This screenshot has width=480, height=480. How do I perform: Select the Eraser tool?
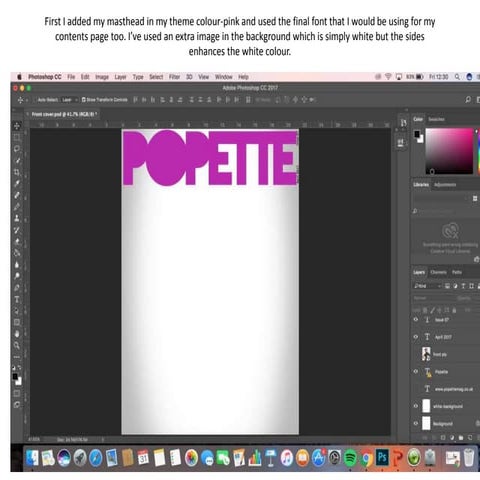tap(17, 242)
